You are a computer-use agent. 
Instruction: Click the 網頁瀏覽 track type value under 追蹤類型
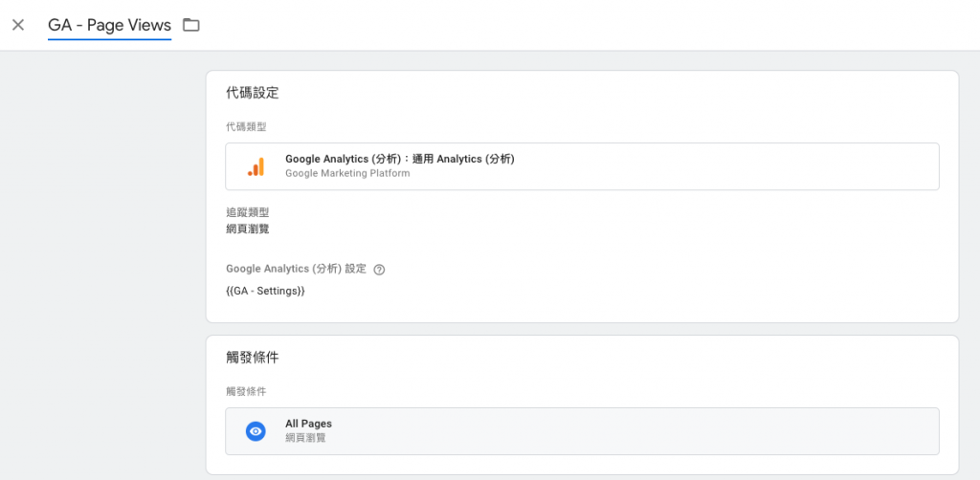click(248, 229)
